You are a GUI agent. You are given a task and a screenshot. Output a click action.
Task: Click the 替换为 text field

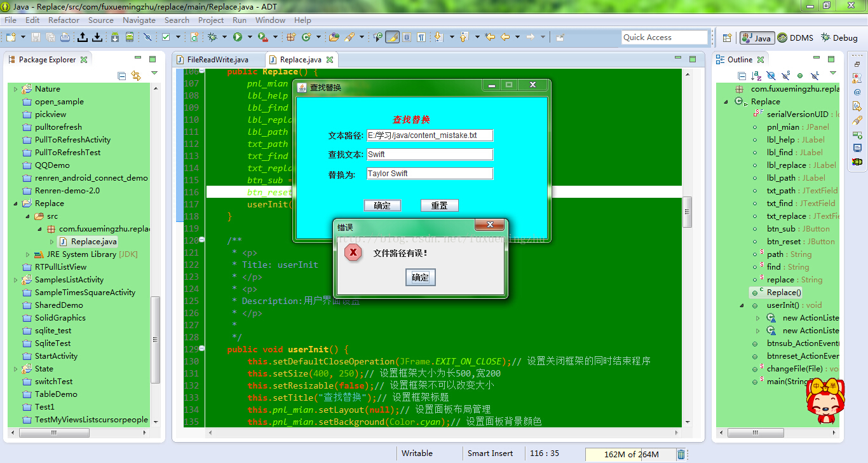click(x=430, y=174)
